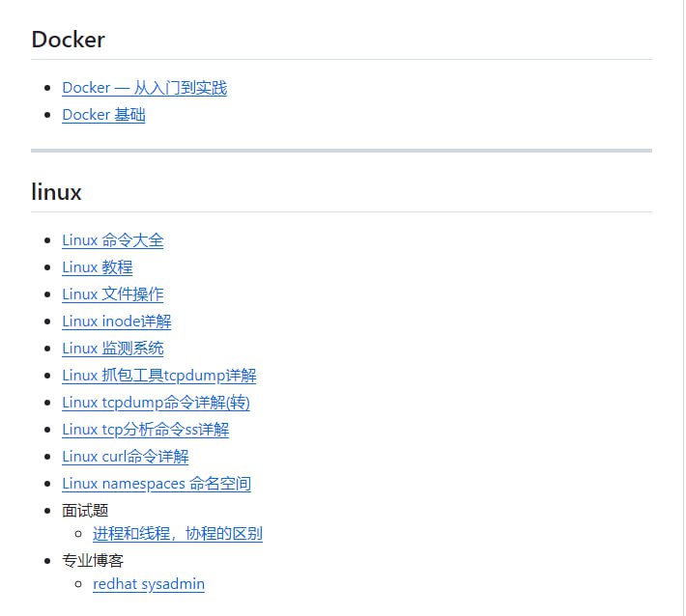Click the linux section heading
686x616 pixels.
click(56, 192)
